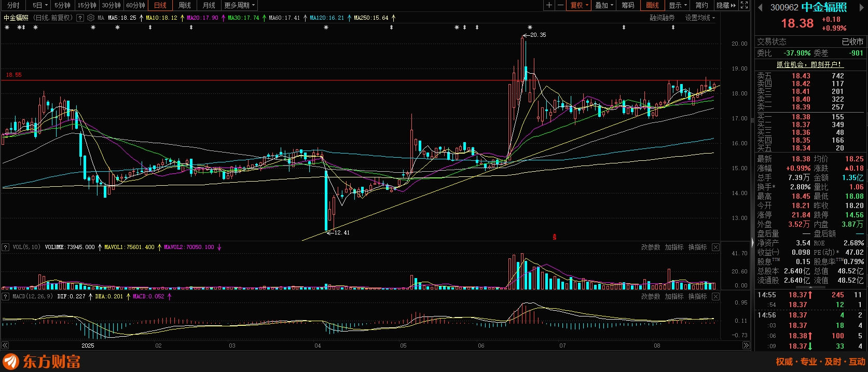Image resolution: width=868 pixels, height=372 pixels.
Task: Toggle 筹码 chip distribution view
Action: click(x=628, y=5)
